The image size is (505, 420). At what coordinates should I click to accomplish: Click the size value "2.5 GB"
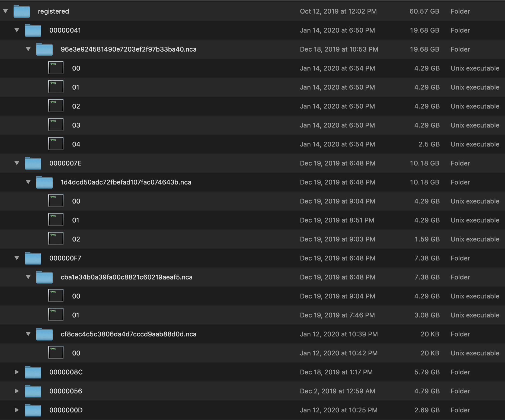coord(429,144)
